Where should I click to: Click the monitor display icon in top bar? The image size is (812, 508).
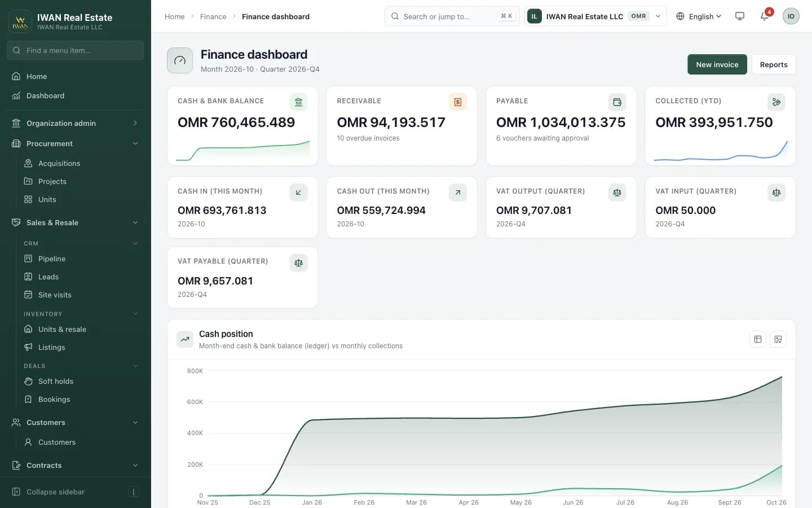740,16
